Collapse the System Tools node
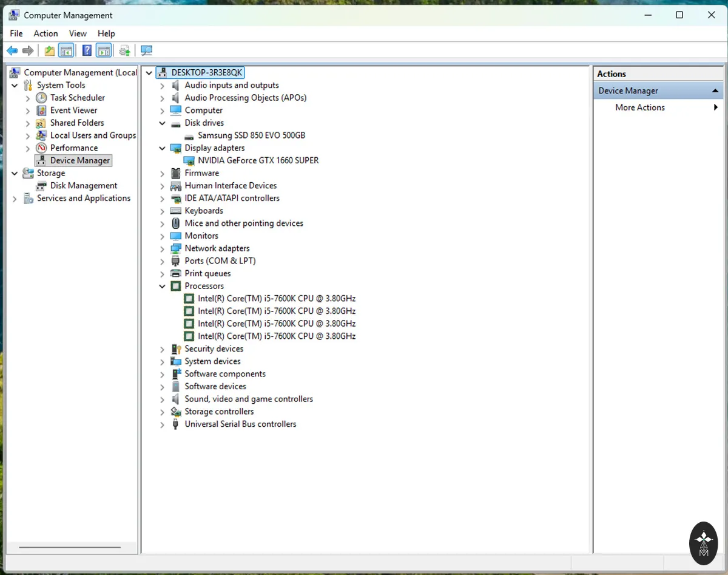Viewport: 728px width, 575px height. point(15,86)
